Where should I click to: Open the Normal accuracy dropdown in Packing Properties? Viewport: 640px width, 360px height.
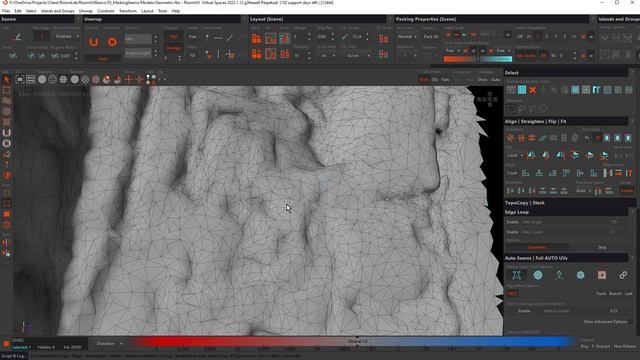[x=407, y=36]
